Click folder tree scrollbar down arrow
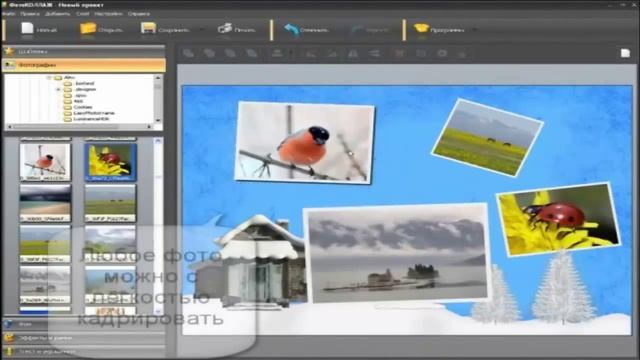The height and width of the screenshot is (360, 640). [158, 121]
